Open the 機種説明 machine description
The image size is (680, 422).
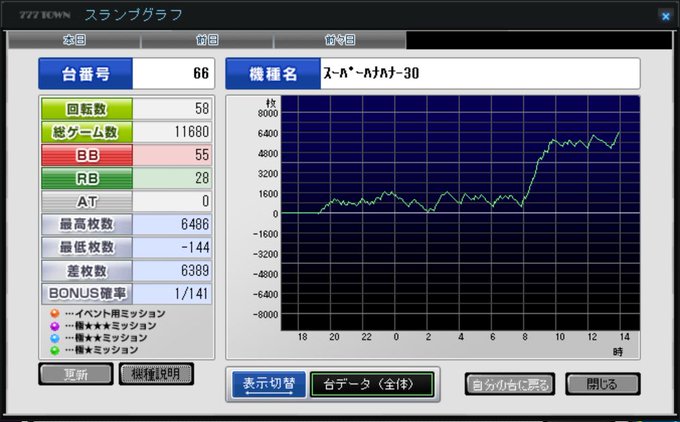coord(156,374)
